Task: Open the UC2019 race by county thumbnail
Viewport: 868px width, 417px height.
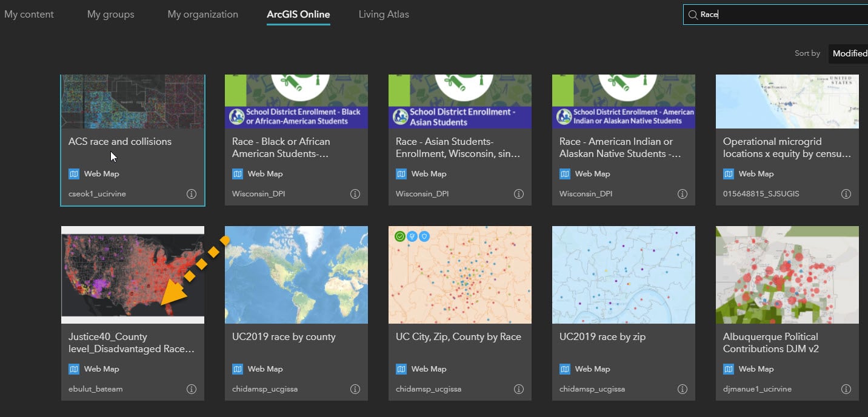Action: (296, 275)
